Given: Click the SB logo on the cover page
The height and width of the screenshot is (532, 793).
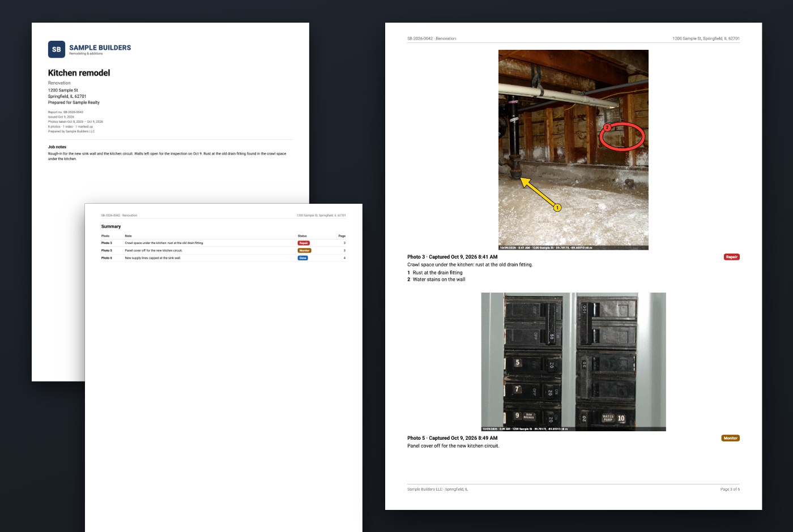Looking at the screenshot, I should pos(57,49).
